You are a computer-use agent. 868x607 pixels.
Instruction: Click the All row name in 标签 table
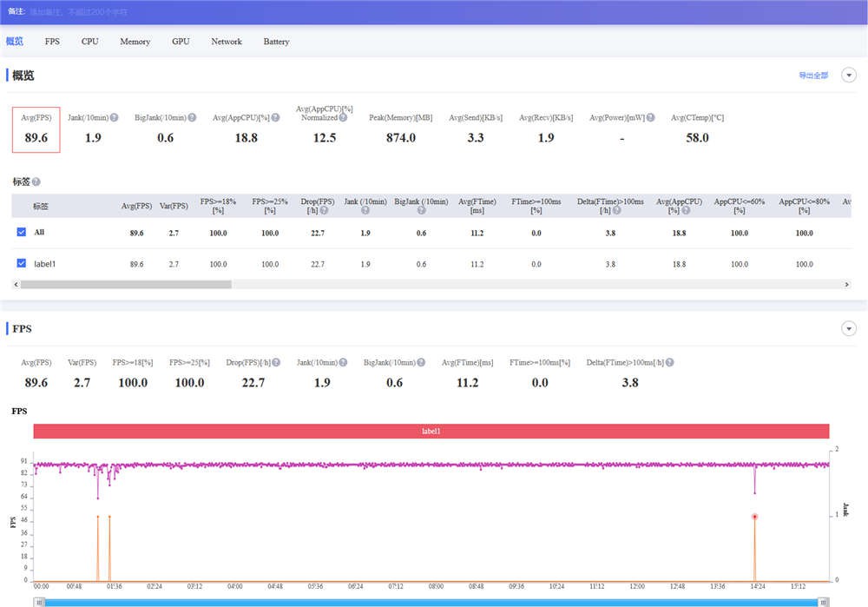pos(39,232)
